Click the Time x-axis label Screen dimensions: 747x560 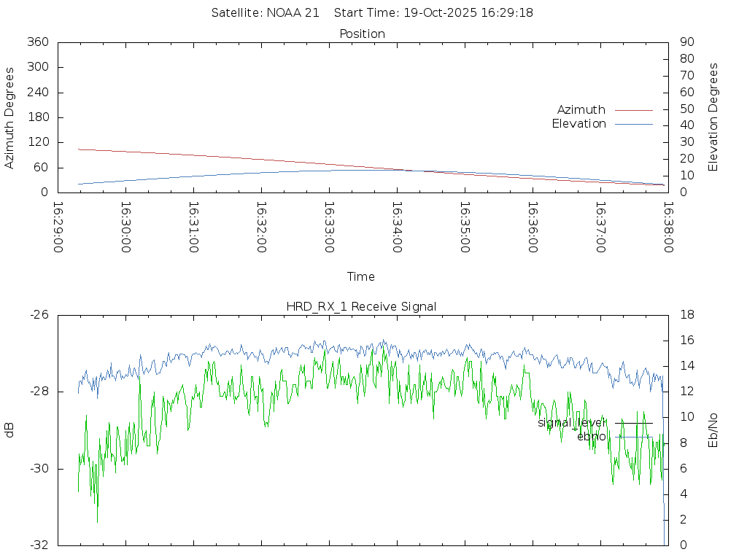[x=361, y=277]
